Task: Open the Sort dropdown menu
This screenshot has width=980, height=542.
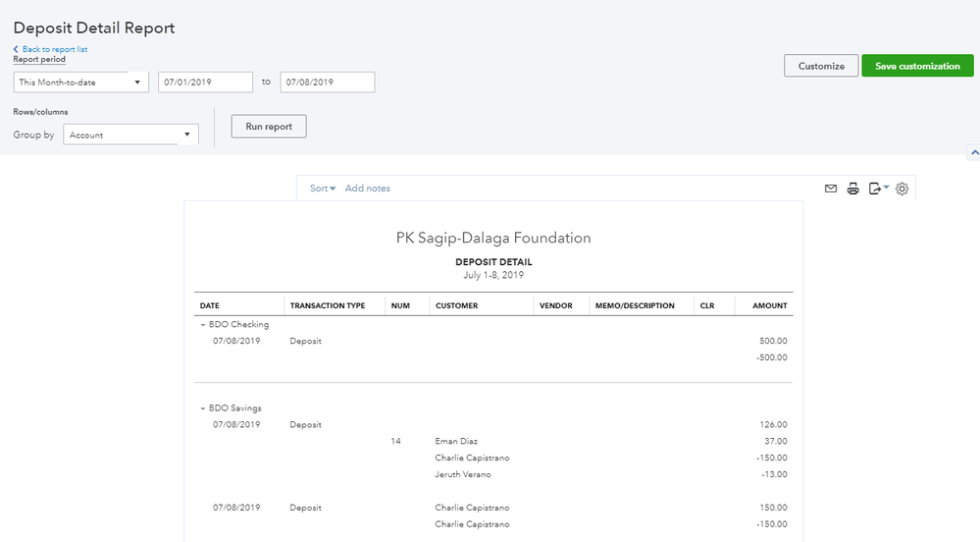Action: [x=323, y=189]
